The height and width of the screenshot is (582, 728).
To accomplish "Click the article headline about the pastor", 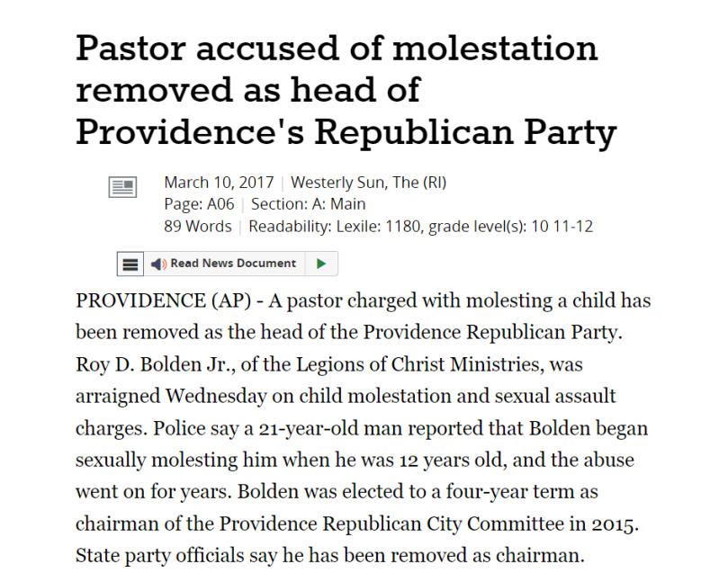I will (x=346, y=91).
